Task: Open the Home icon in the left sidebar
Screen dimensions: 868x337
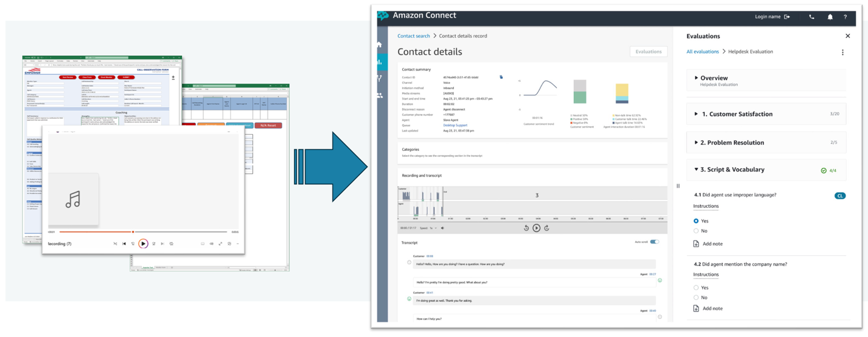Action: tap(380, 44)
